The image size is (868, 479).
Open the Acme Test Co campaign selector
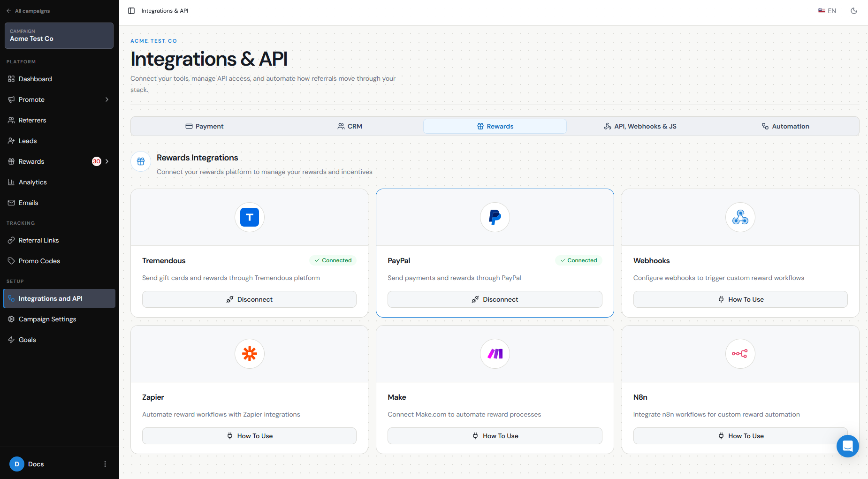click(59, 36)
